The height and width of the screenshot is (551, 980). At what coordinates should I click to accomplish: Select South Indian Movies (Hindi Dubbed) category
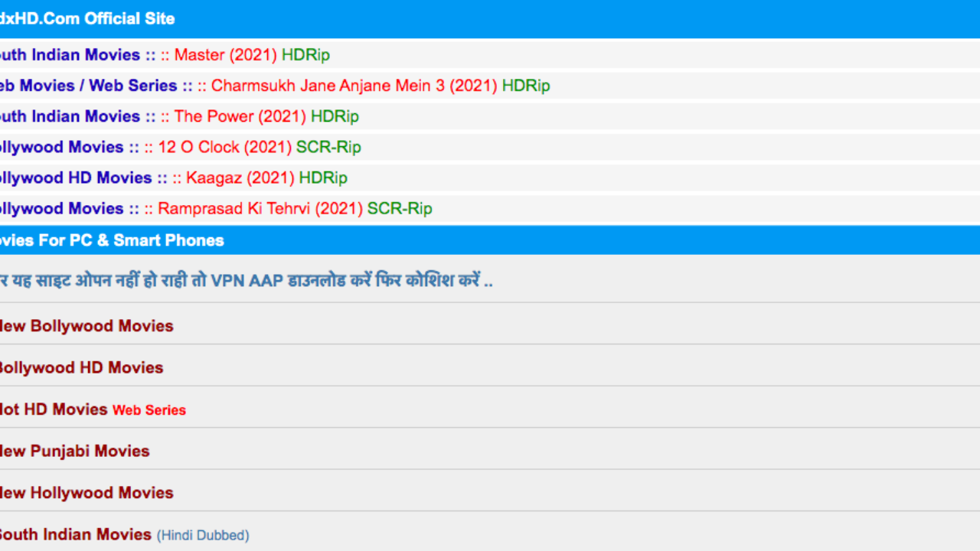(x=122, y=534)
